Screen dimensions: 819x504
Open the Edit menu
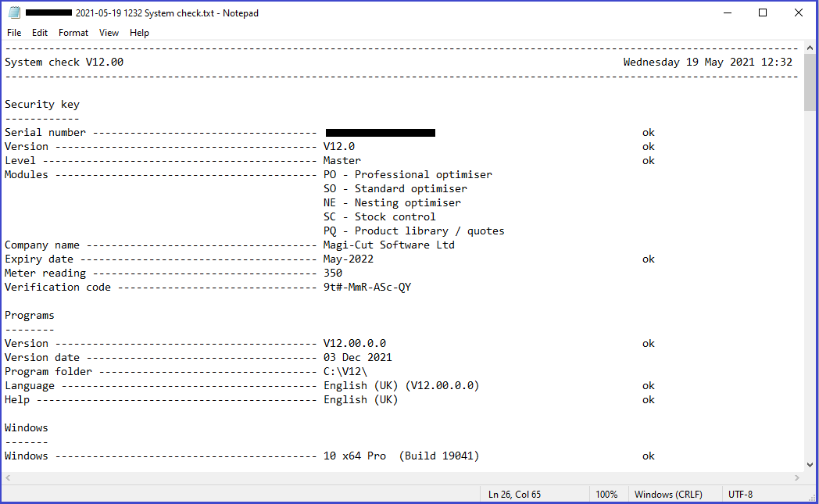click(40, 32)
